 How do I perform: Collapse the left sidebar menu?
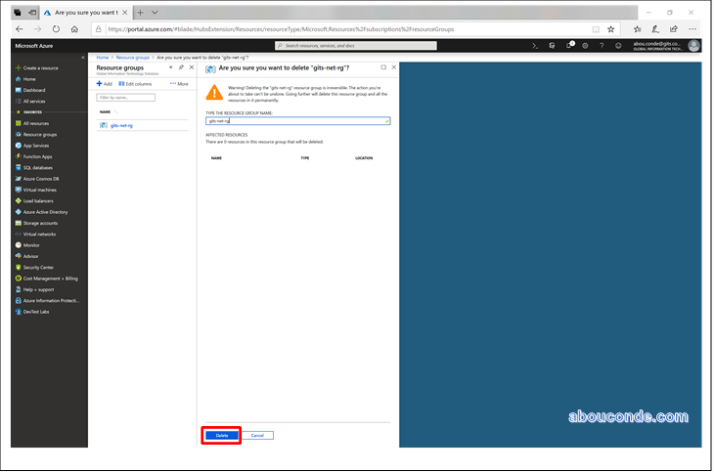coord(82,58)
